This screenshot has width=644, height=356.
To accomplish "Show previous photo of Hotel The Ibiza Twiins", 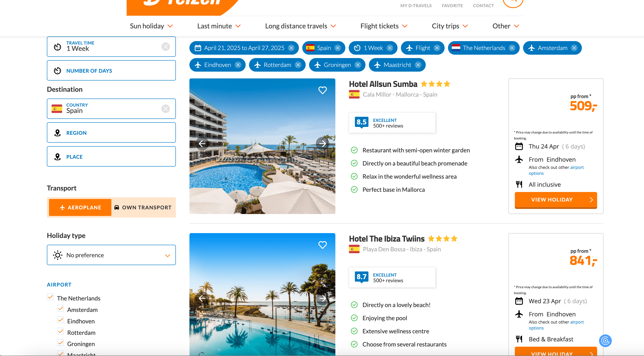I will pyautogui.click(x=202, y=298).
